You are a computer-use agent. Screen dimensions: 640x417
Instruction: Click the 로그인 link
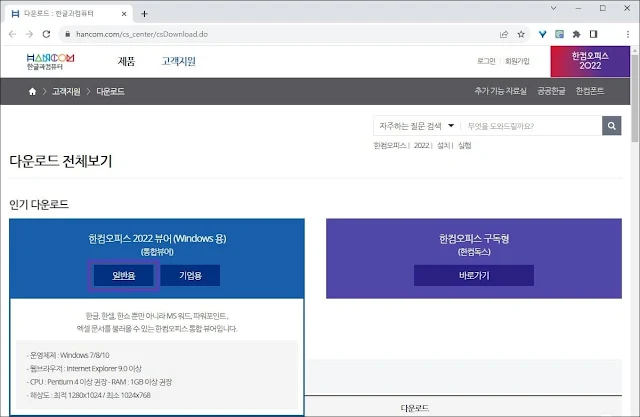pos(486,61)
